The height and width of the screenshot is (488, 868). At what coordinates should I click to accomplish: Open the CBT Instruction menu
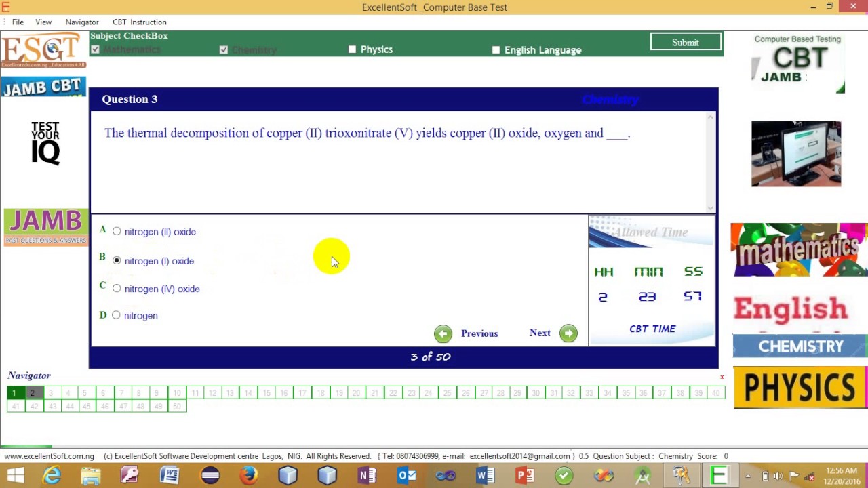(x=140, y=22)
